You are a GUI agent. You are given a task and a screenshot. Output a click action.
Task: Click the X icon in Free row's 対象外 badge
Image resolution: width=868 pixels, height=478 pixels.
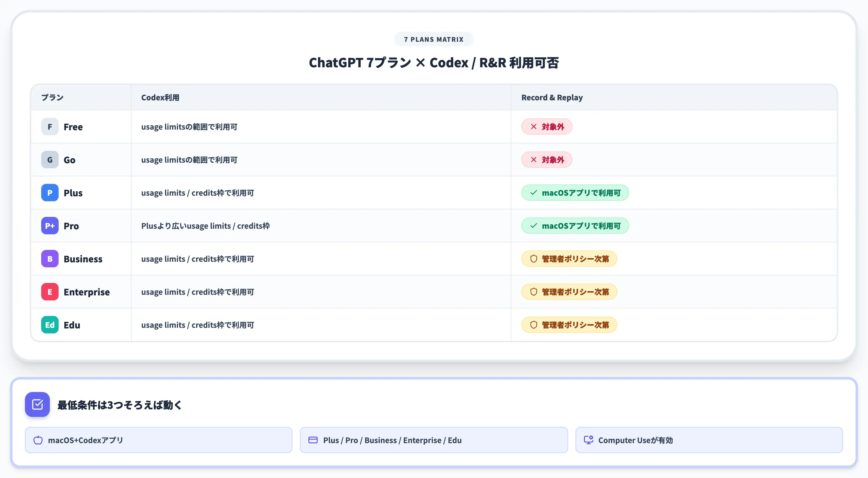coord(534,127)
